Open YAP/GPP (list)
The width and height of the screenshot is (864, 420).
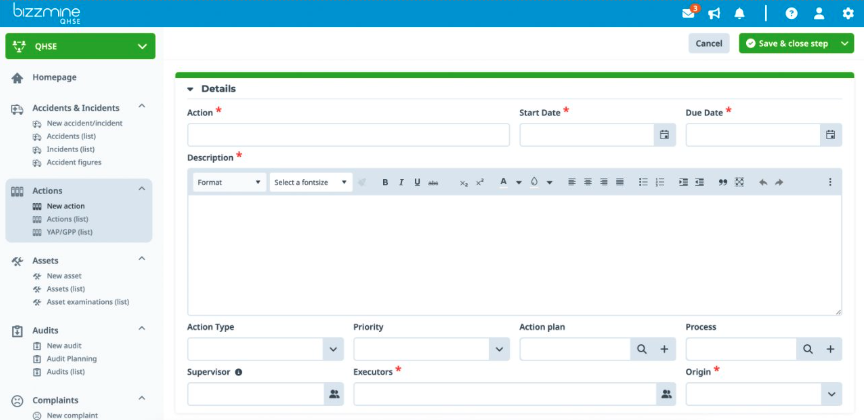(69, 233)
